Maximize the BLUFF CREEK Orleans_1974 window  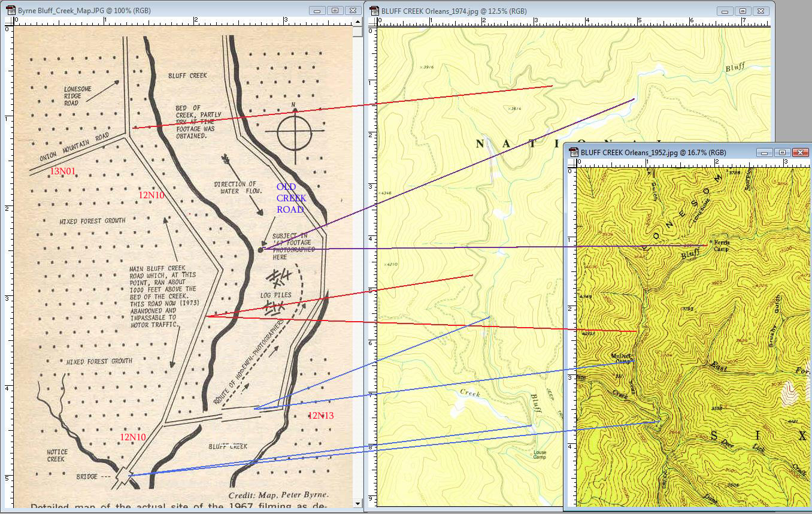point(743,11)
